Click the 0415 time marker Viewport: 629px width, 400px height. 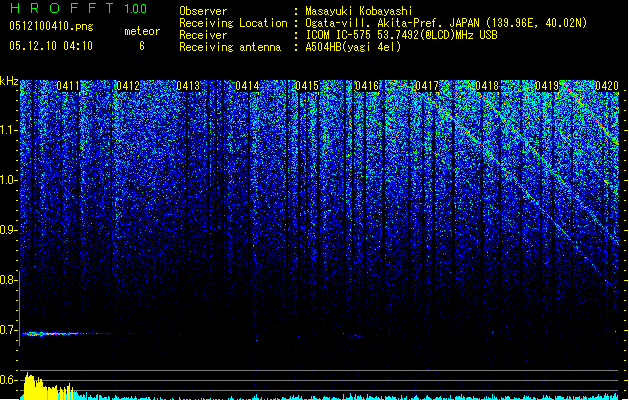pos(307,86)
